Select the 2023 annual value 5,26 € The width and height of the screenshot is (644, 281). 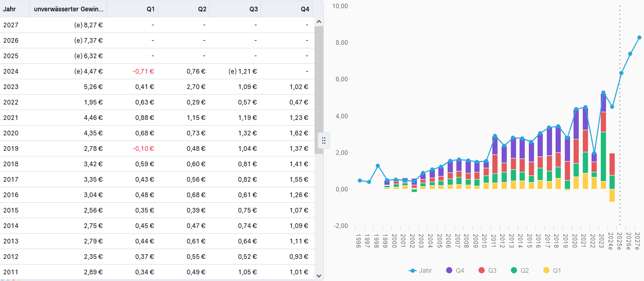coord(93,87)
